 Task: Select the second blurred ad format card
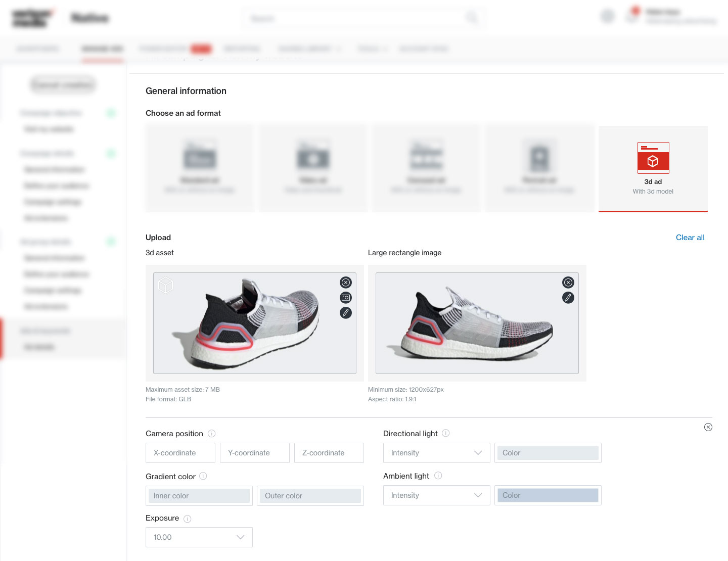coord(313,169)
